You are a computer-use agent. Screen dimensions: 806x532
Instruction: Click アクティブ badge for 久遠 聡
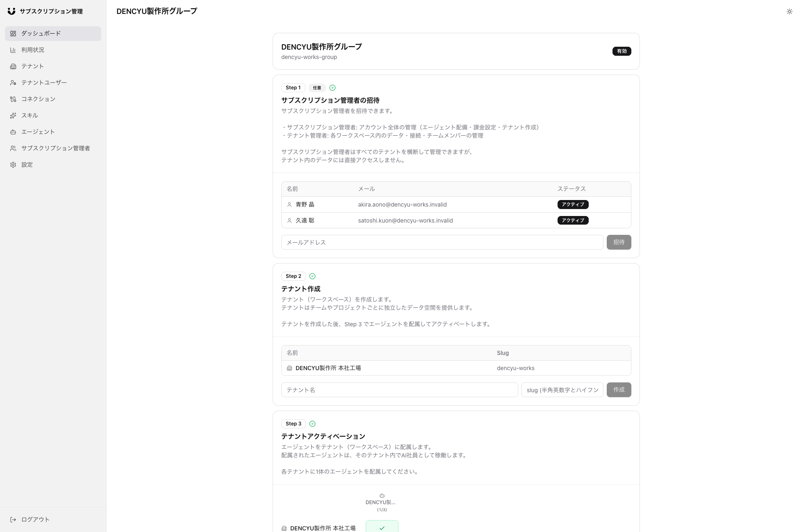pyautogui.click(x=573, y=221)
